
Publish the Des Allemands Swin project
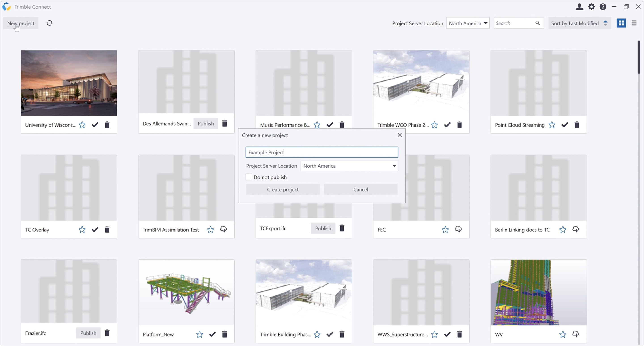[x=205, y=123]
